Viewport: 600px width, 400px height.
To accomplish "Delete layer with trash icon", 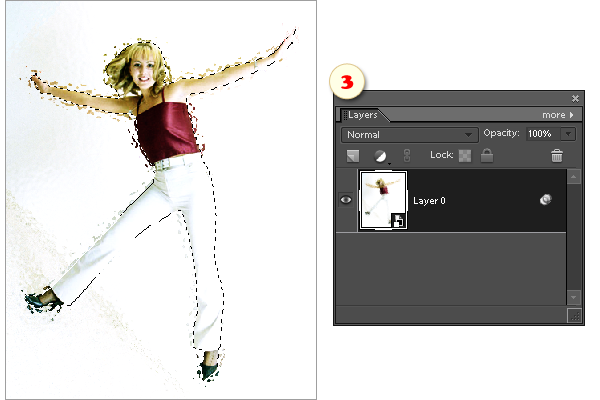I will click(557, 156).
